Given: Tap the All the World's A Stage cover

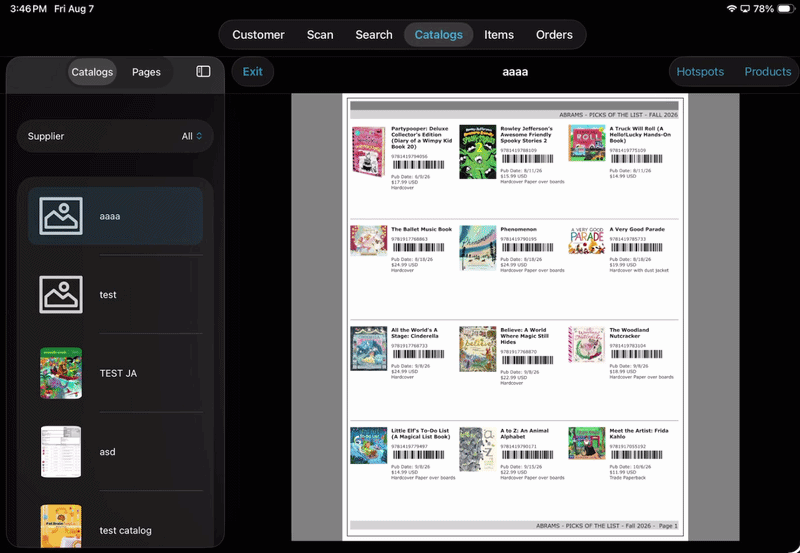Looking at the screenshot, I should pyautogui.click(x=368, y=348).
